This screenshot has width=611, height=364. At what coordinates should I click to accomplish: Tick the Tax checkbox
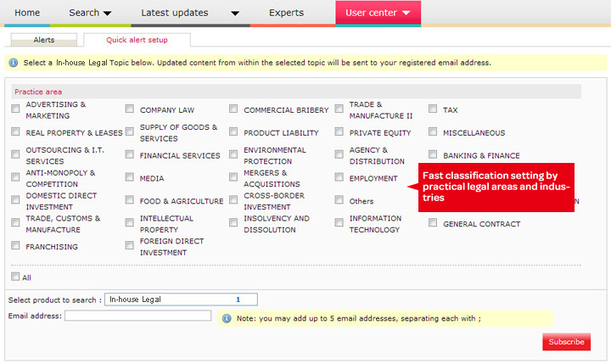(433, 109)
